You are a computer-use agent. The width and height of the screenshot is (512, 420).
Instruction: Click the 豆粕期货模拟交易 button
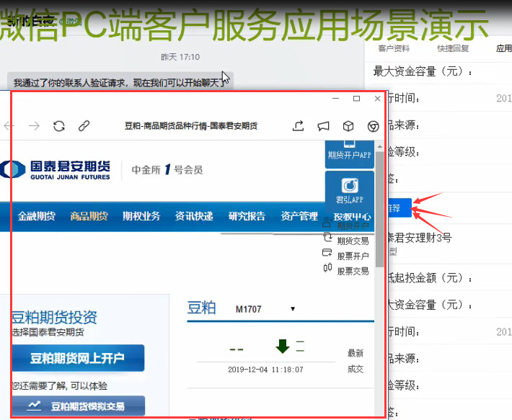[x=79, y=406]
